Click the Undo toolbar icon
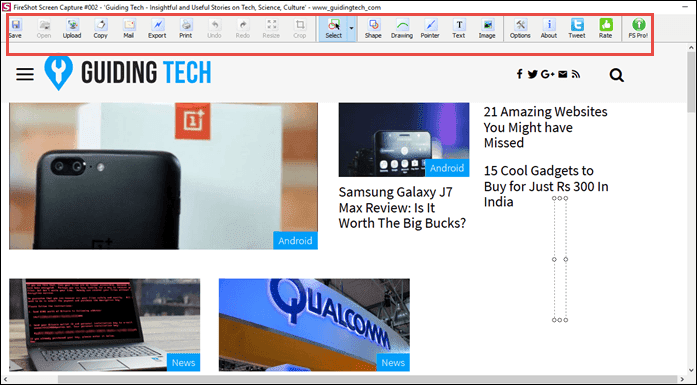Screen dimensions: 697x385 click(x=214, y=28)
